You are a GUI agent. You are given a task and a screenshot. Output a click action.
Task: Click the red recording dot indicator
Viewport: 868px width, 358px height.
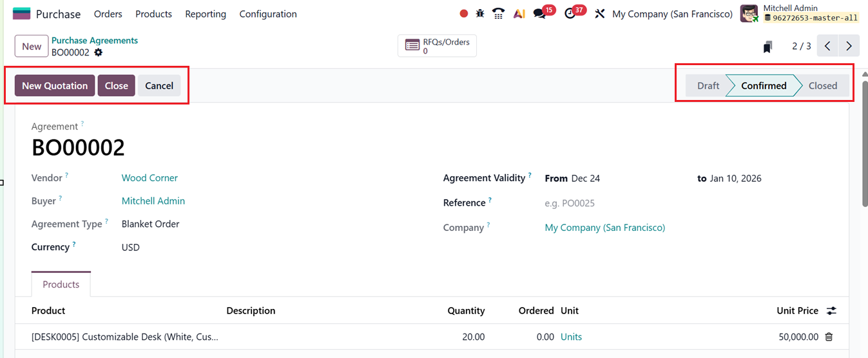coord(464,14)
